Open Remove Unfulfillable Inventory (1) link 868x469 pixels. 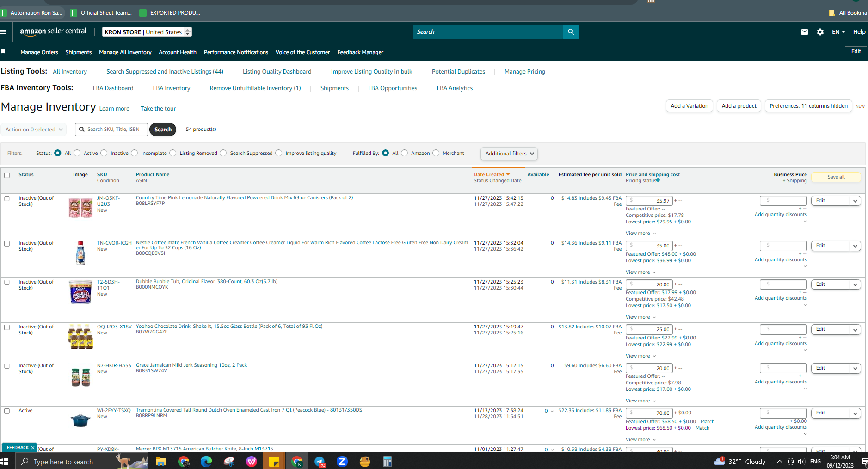tap(255, 88)
